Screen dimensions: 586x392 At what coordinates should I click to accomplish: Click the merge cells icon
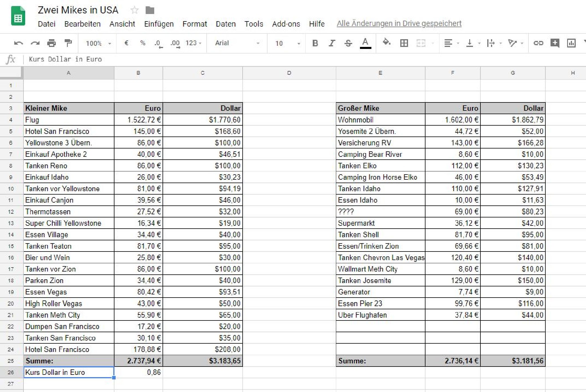(x=421, y=43)
